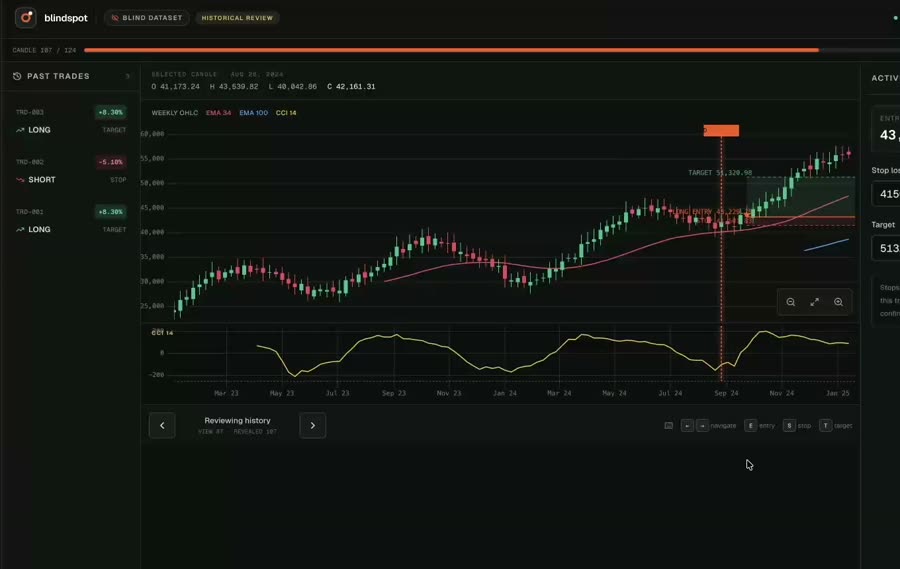The image size is (900, 569).
Task: Click the high price H 43,539.82
Action: (234, 87)
